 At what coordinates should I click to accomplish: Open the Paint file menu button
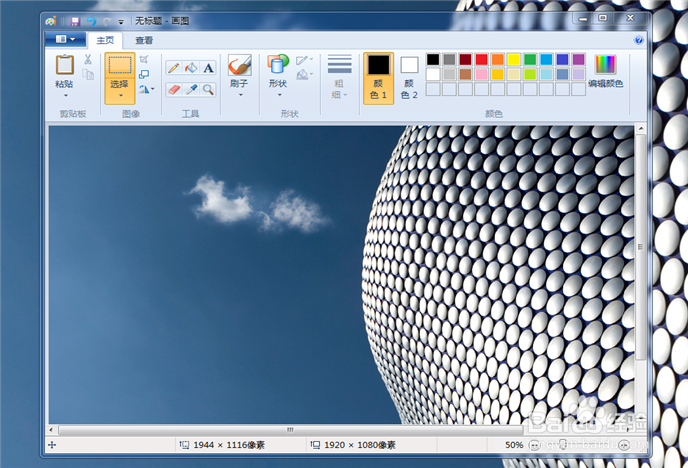(65, 39)
